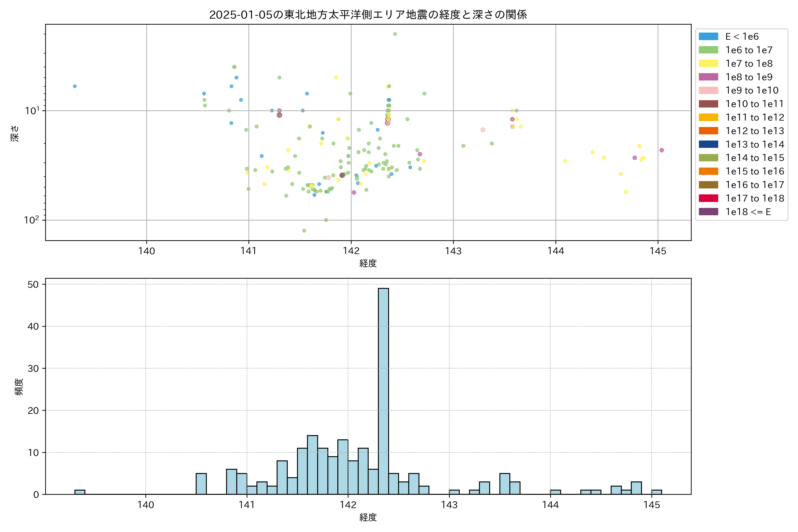Click the yellow '1e7 to 1e8' legend swatch
Screen dimensions: 798x532
click(x=708, y=63)
